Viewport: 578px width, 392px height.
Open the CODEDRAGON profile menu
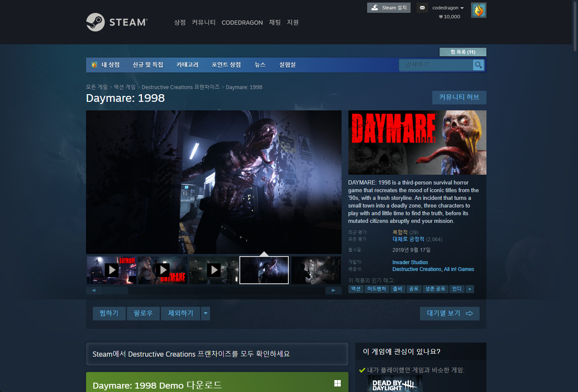pos(242,23)
